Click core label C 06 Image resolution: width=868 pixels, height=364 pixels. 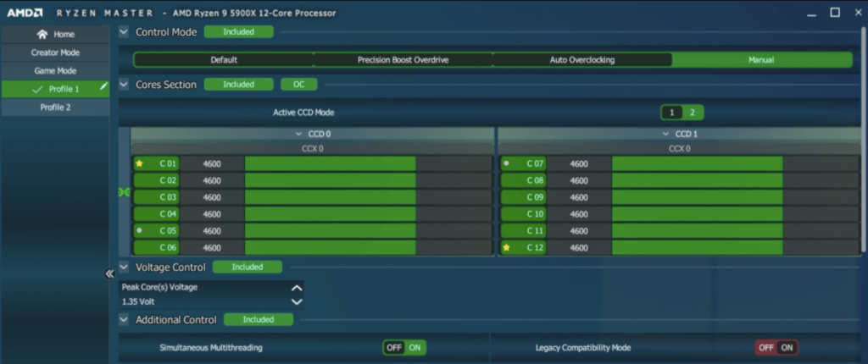pyautogui.click(x=156, y=248)
